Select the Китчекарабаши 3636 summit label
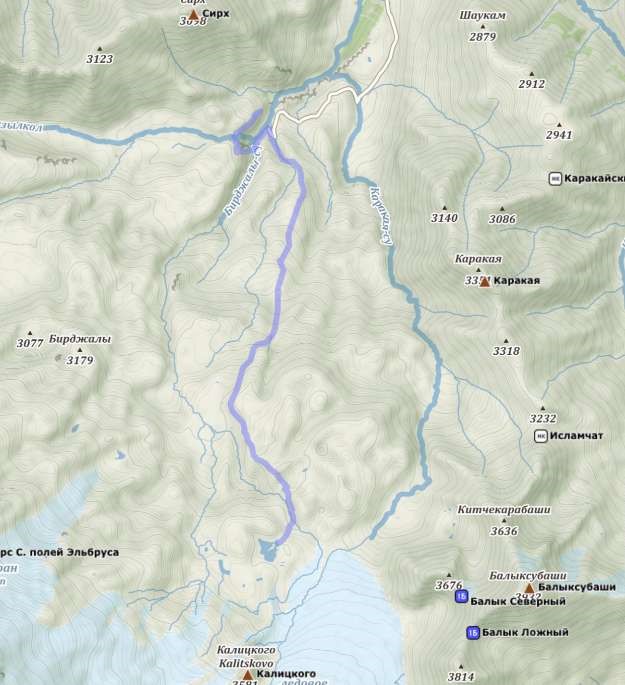The width and height of the screenshot is (625, 685). pos(504,520)
